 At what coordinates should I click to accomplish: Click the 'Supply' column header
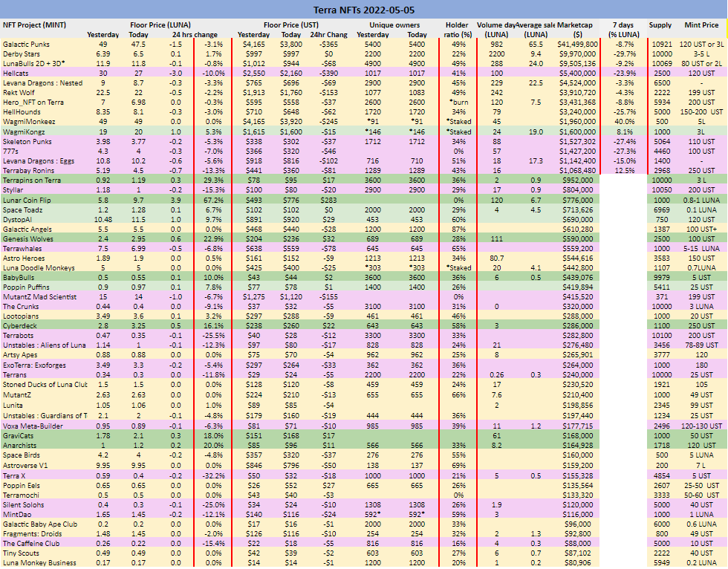(660, 25)
